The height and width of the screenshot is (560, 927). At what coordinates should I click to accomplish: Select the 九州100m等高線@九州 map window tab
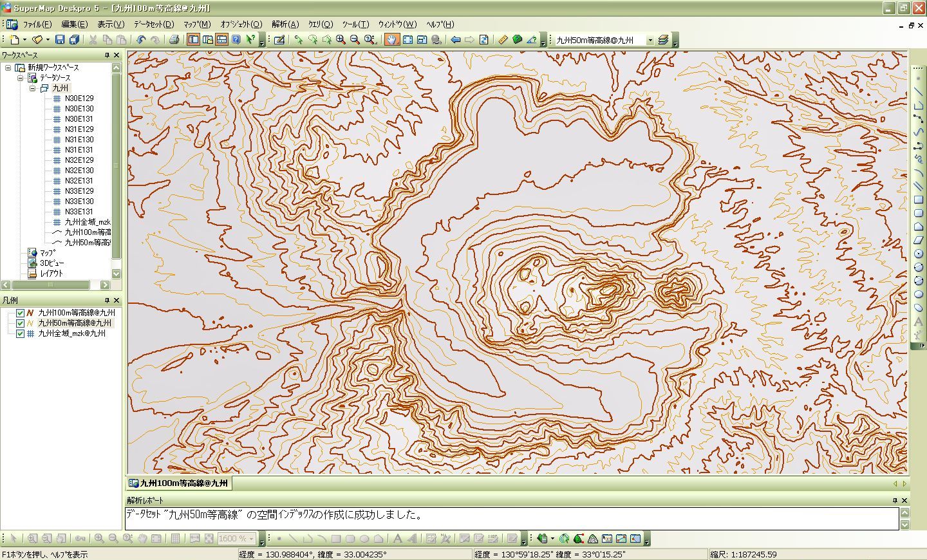[x=178, y=483]
